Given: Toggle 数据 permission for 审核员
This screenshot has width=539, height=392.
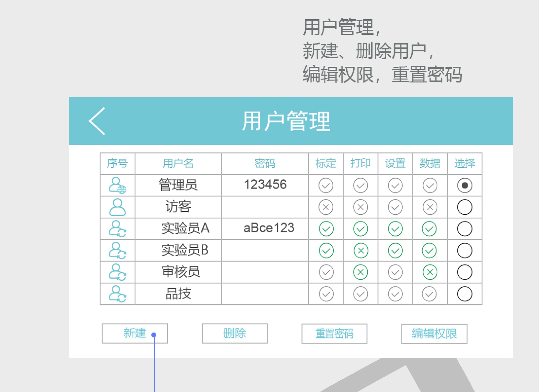Looking at the screenshot, I should [430, 272].
